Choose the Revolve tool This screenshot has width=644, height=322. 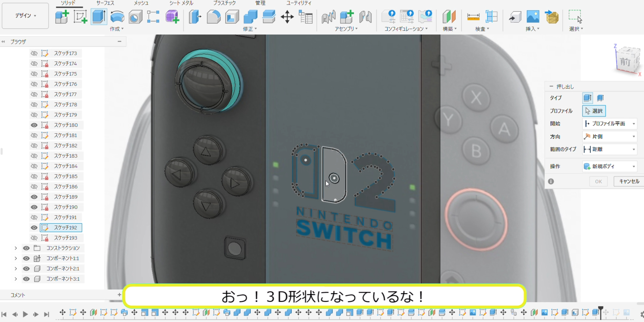pyautogui.click(x=117, y=17)
